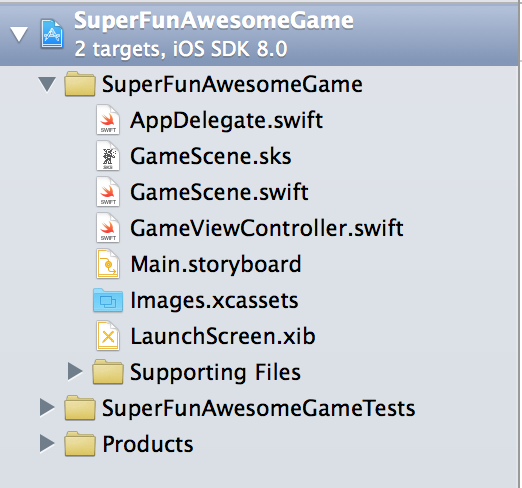The width and height of the screenshot is (522, 488).
Task: Expand the Supporting Files group
Action: pyautogui.click(x=75, y=371)
